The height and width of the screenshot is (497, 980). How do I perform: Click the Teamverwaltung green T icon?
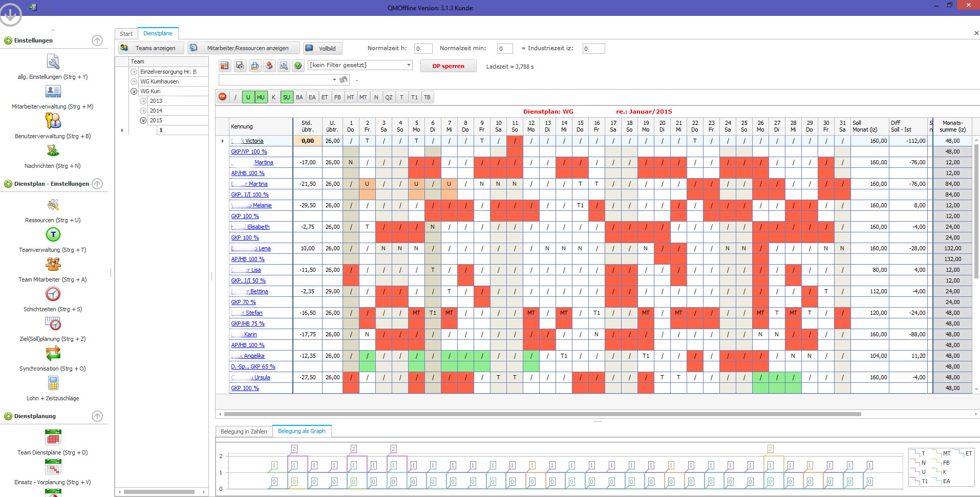point(53,234)
